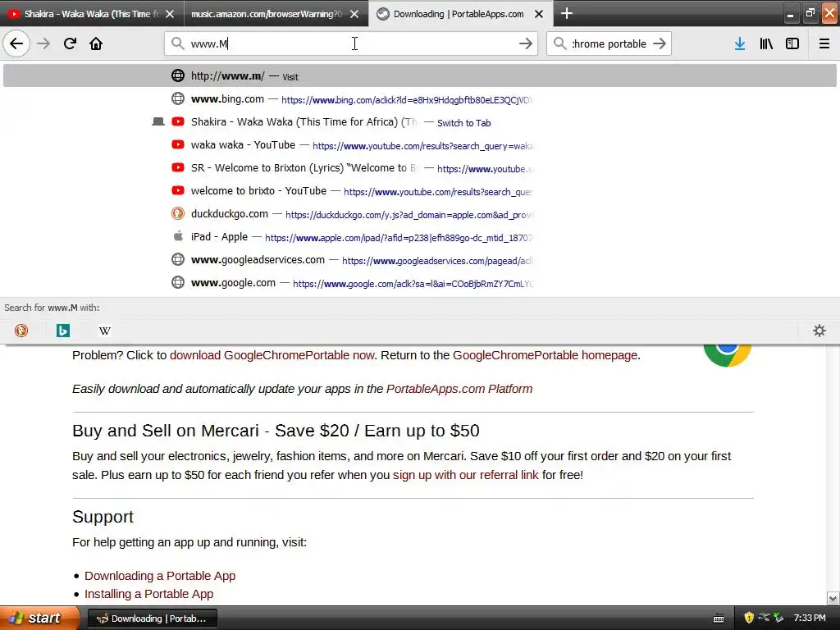Switch to music.amazon.com browserWarning tab
840x630 pixels.
pyautogui.click(x=276, y=13)
